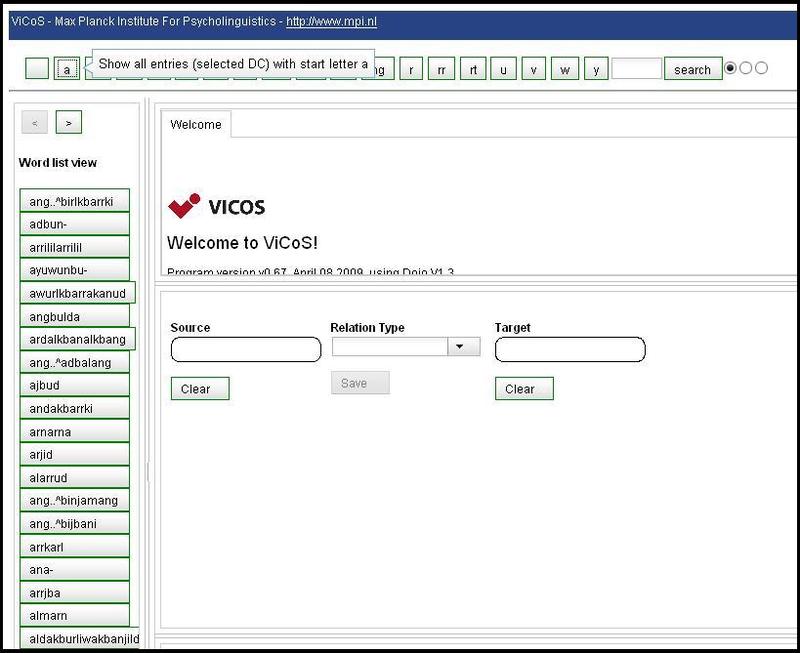Select word arrkarl

(x=74, y=547)
